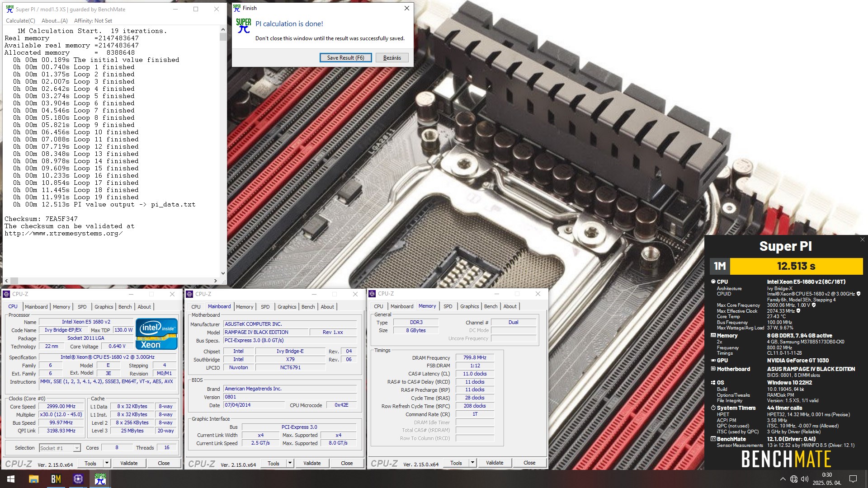The height and width of the screenshot is (488, 868).
Task: Click the DRAM Frequency value 799.8 MHz
Action: (x=475, y=357)
